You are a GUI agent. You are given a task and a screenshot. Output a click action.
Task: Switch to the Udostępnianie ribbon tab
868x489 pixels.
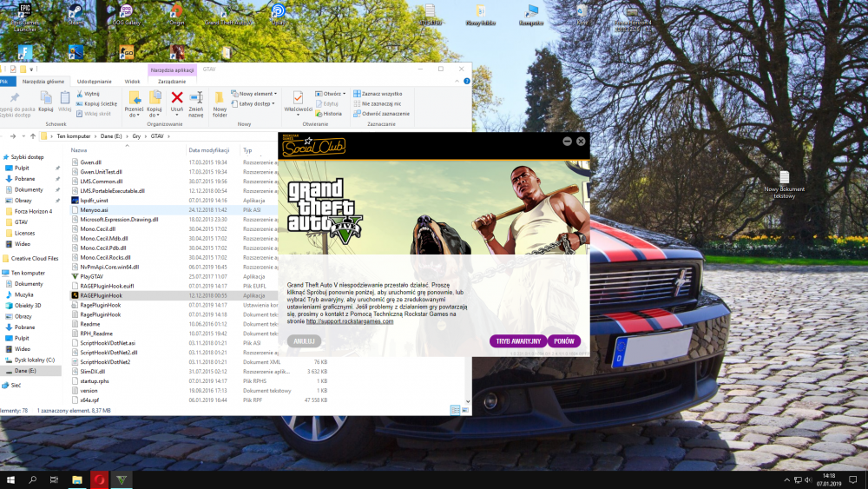pos(94,82)
